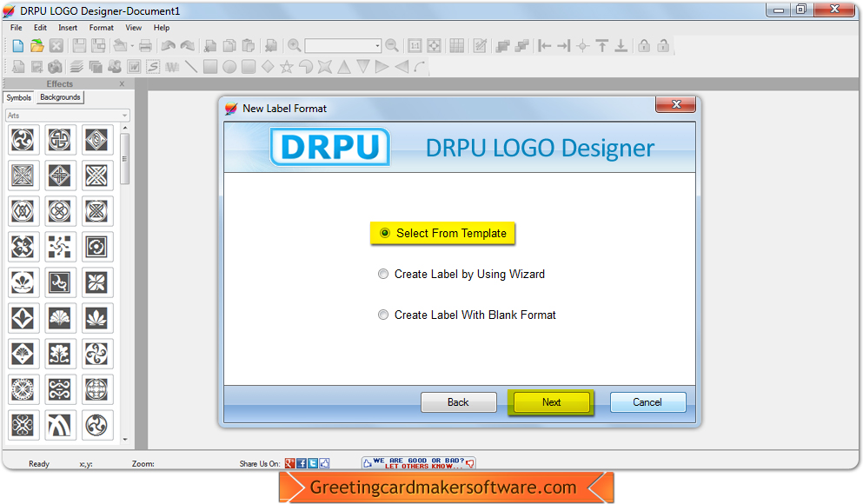This screenshot has height=504, width=863.
Task: Open the Help menu
Action: pos(162,28)
